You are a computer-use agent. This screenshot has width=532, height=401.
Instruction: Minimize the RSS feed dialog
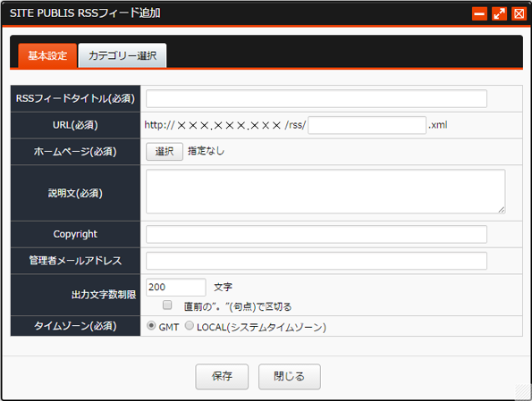click(479, 14)
